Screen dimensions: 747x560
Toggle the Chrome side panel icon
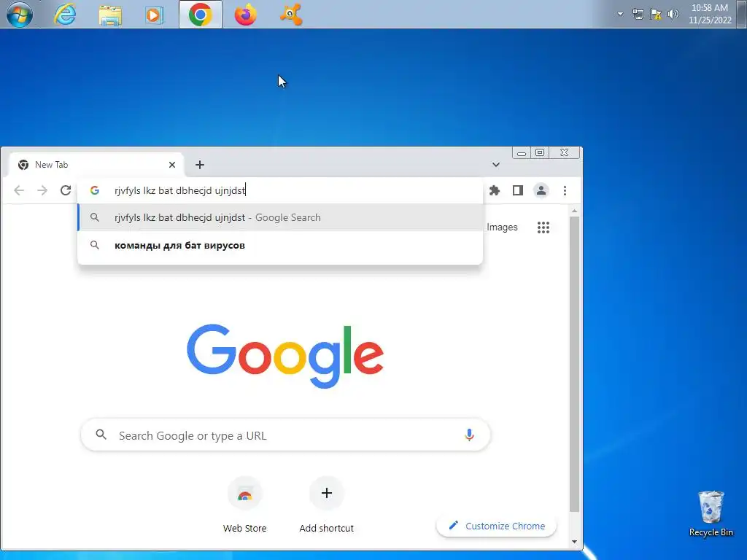518,190
